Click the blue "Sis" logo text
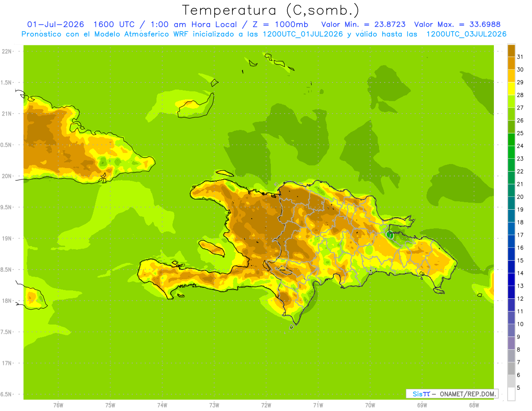Image resolution: width=532 pixels, height=411 pixels. click(418, 394)
